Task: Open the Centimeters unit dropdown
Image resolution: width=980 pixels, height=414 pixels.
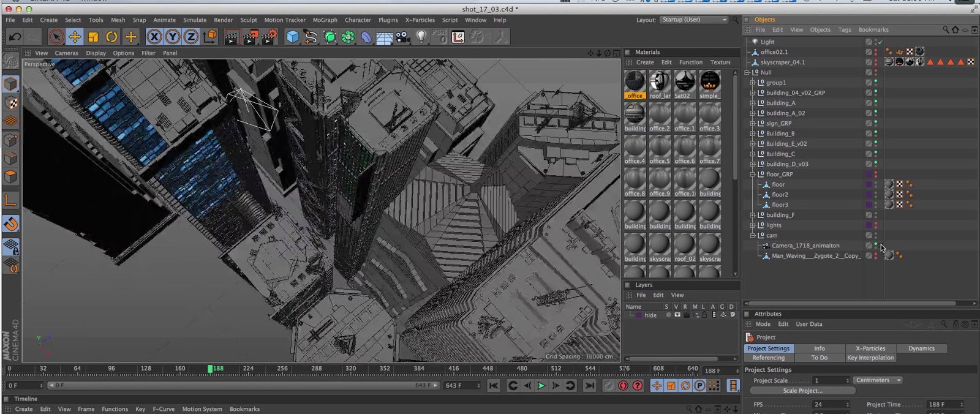Action: click(x=878, y=380)
